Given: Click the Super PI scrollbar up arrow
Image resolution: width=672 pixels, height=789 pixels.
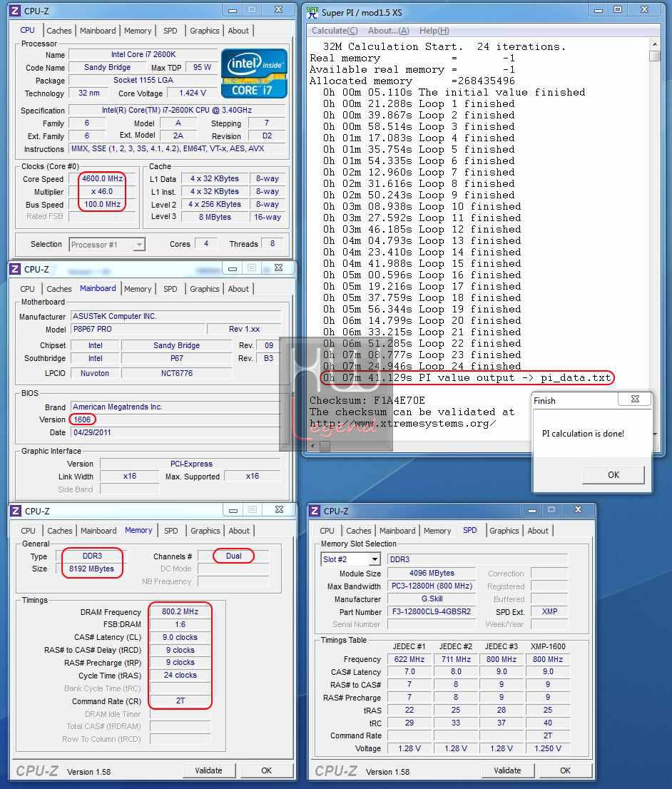Looking at the screenshot, I should click(x=654, y=44).
